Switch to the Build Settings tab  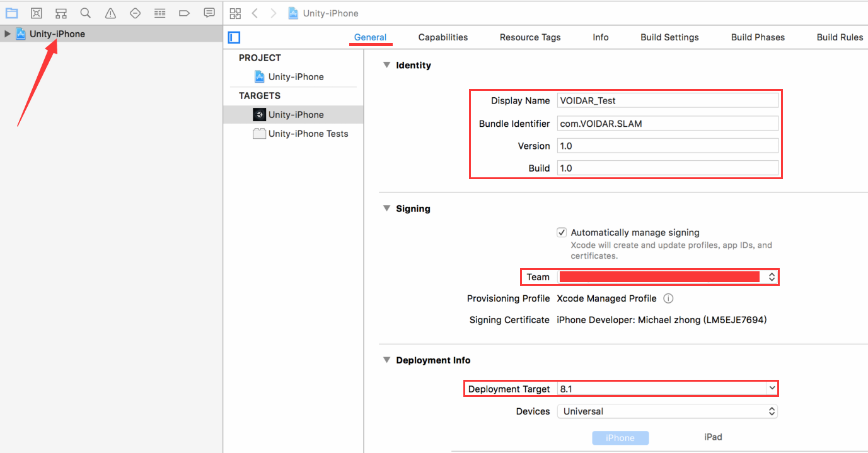click(x=669, y=37)
